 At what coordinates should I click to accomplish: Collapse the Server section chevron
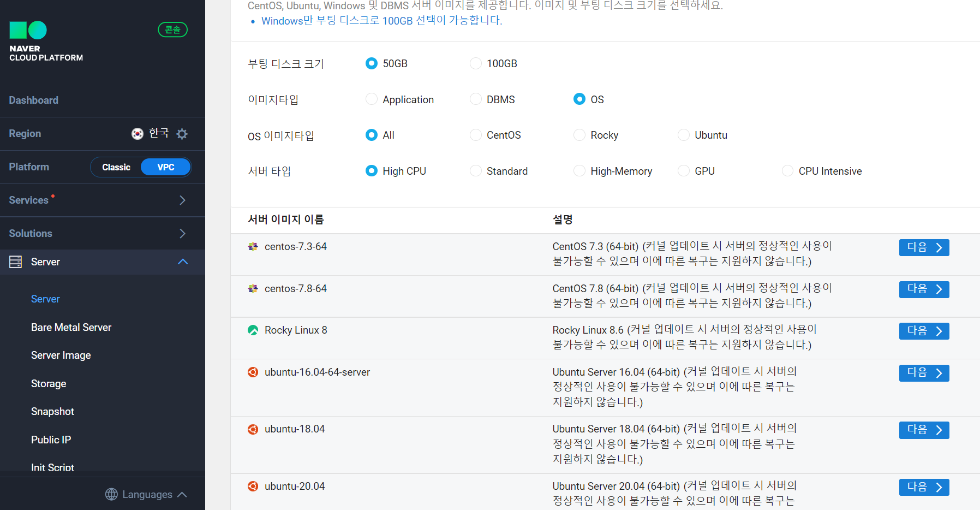(183, 262)
